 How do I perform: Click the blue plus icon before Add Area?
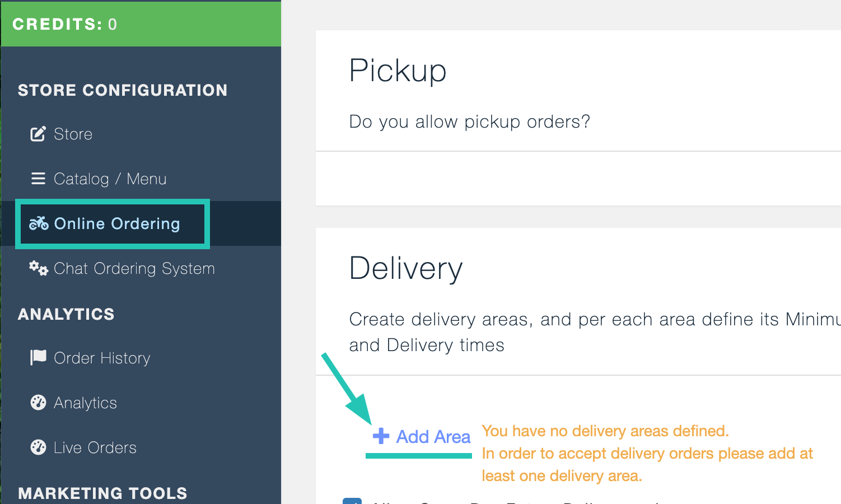(x=381, y=436)
